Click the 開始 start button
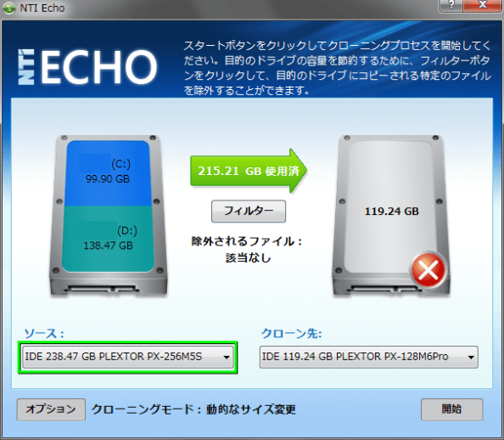This screenshot has height=440, width=504. pos(452,409)
